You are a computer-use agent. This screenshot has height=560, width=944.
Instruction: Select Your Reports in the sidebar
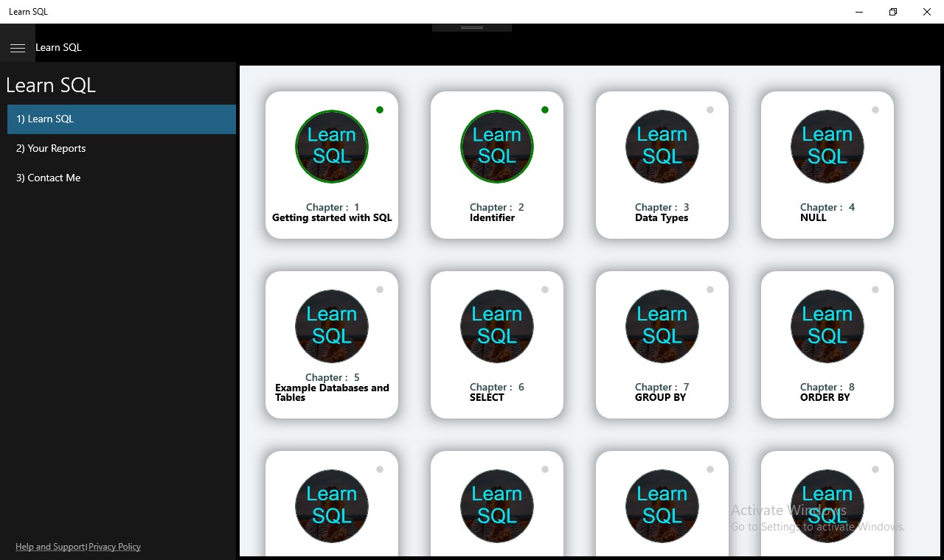(50, 148)
